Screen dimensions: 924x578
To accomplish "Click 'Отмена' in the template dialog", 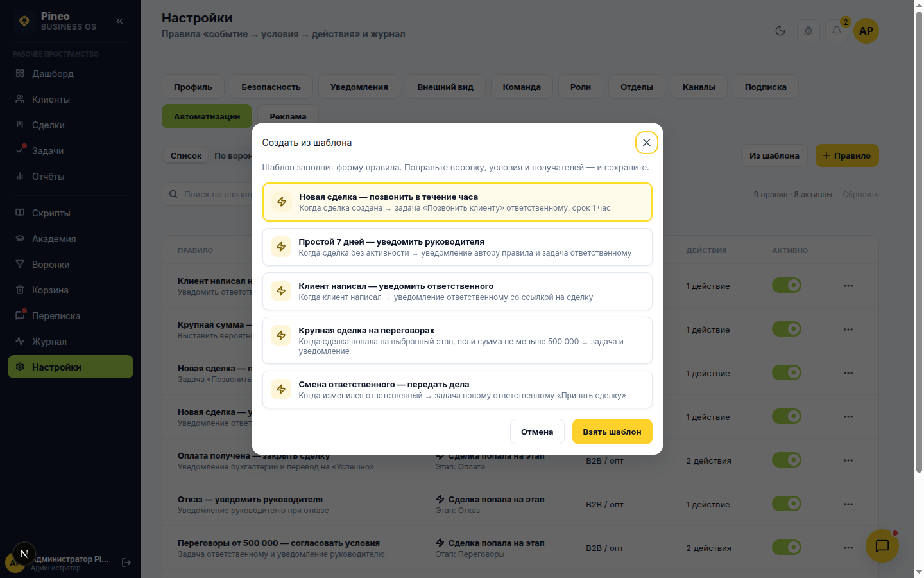I will point(537,432).
